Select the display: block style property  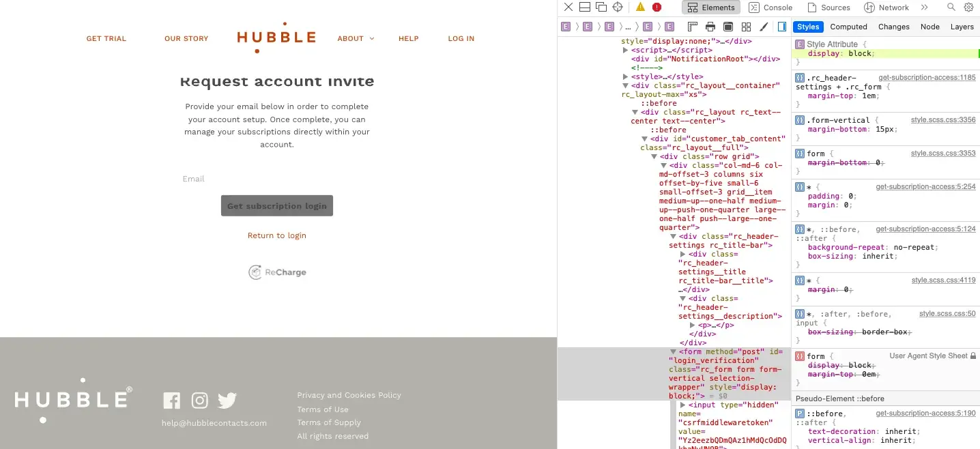point(841,53)
